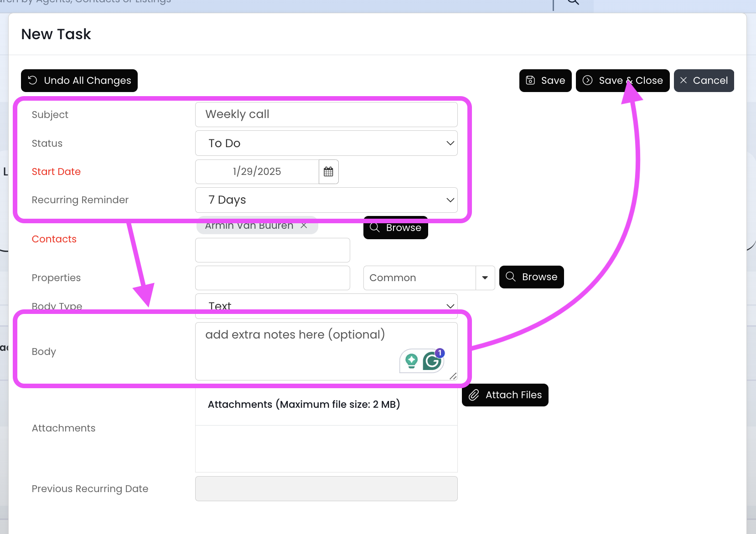Image resolution: width=756 pixels, height=534 pixels.
Task: Click the search magnifier icon at top
Action: 573,2
